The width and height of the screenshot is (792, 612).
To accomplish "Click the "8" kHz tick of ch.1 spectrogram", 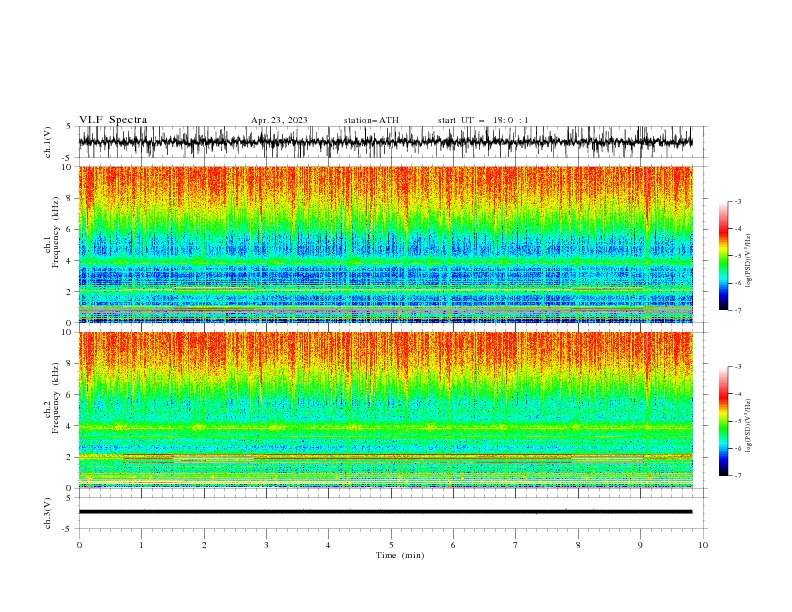I will click(x=70, y=198).
